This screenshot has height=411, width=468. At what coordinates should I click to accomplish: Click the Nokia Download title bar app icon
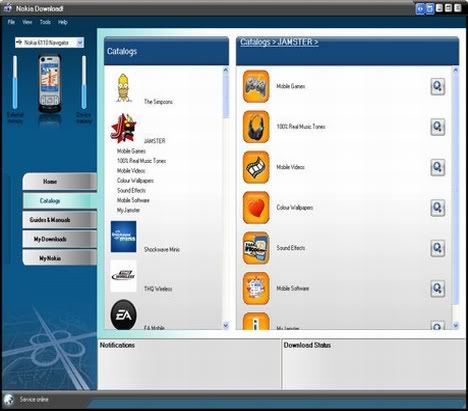click(x=8, y=8)
